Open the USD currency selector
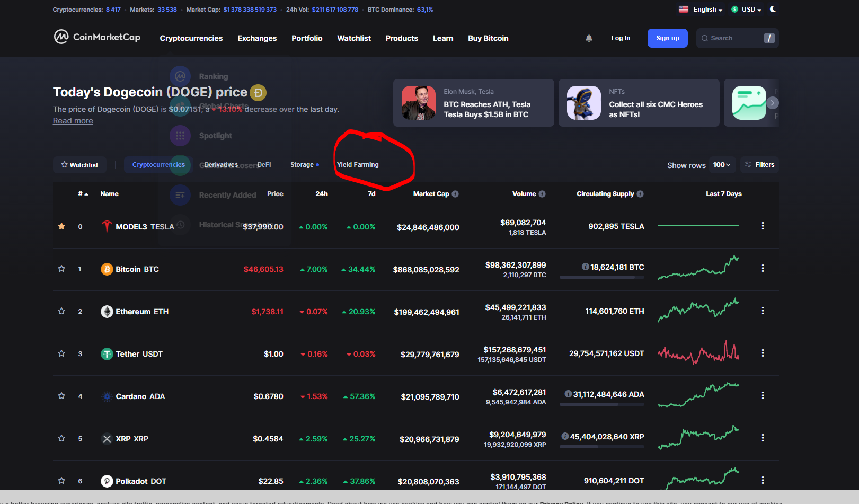This screenshot has width=859, height=504. pyautogui.click(x=747, y=9)
